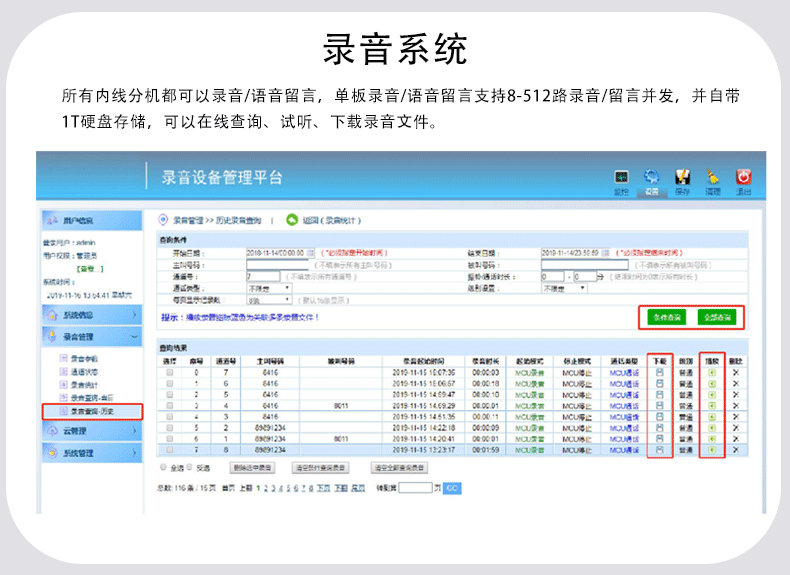Click the 尾页 last page link

point(358,488)
